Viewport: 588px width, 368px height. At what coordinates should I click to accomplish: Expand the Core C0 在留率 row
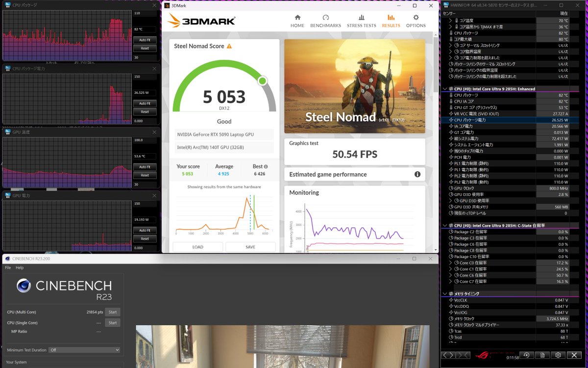[x=451, y=263]
